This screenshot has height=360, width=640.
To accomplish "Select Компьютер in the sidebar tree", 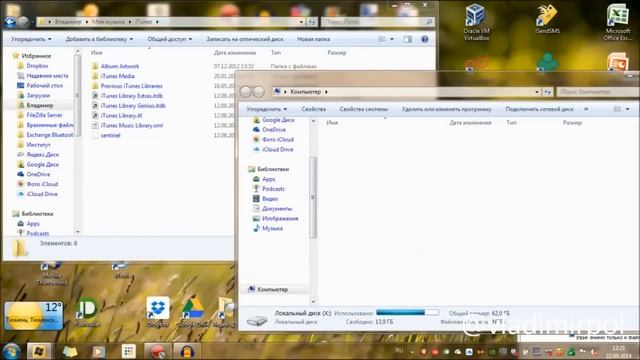I will click(272, 289).
